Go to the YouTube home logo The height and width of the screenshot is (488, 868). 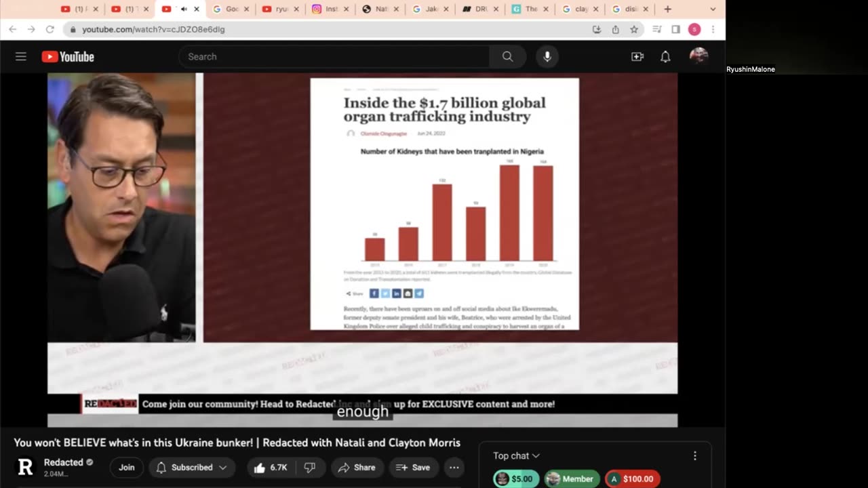(68, 57)
